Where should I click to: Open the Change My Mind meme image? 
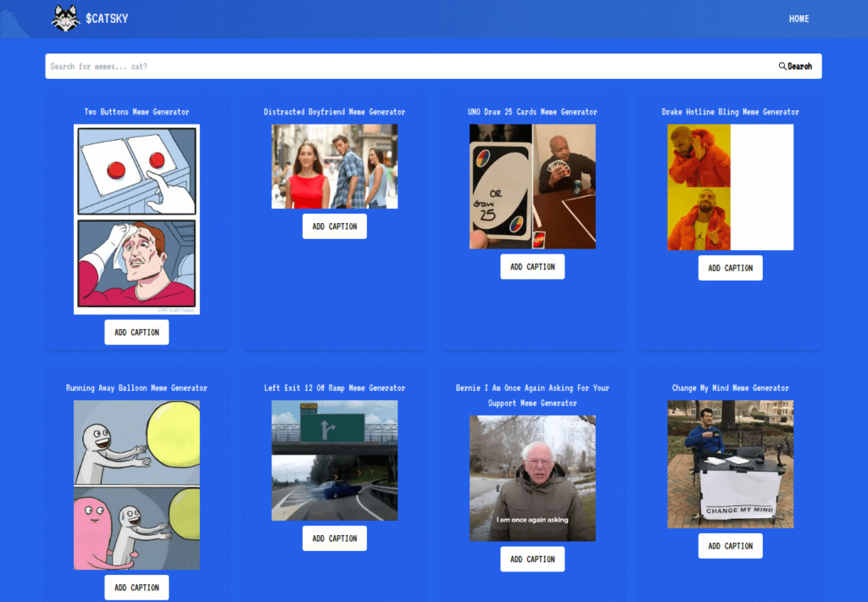[x=730, y=464]
